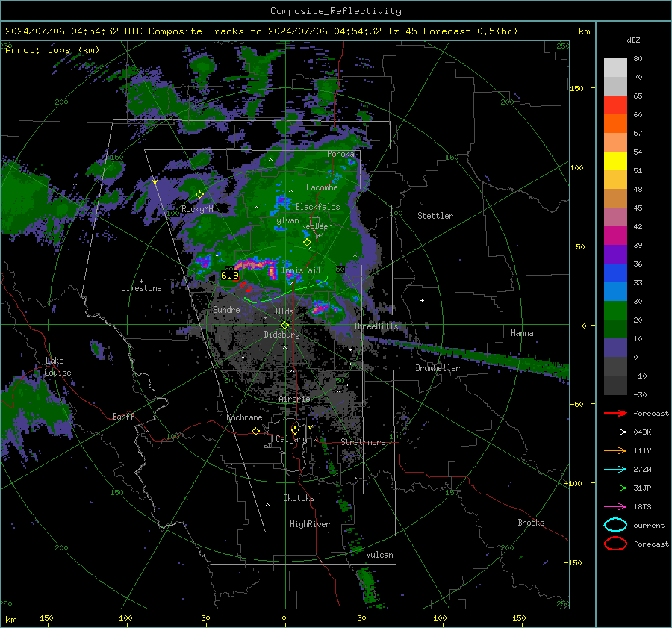Screen dimensions: 672x628
Task: Click the Strathmore town label
Action: pos(363,442)
